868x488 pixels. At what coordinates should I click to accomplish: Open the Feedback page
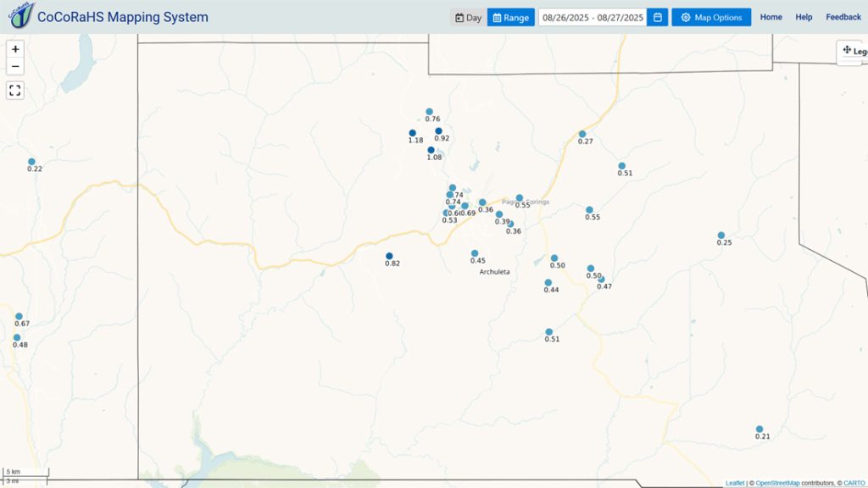(843, 17)
